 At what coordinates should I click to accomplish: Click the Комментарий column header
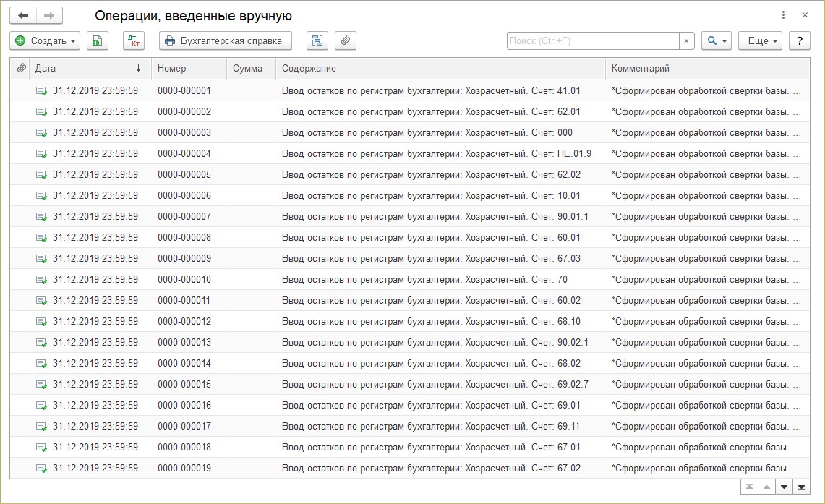[707, 69]
